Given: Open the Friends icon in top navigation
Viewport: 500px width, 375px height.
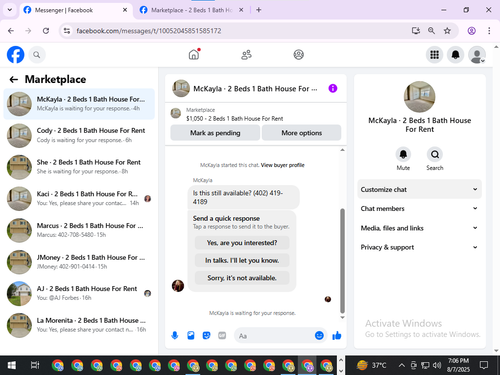Looking at the screenshot, I should click(246, 55).
